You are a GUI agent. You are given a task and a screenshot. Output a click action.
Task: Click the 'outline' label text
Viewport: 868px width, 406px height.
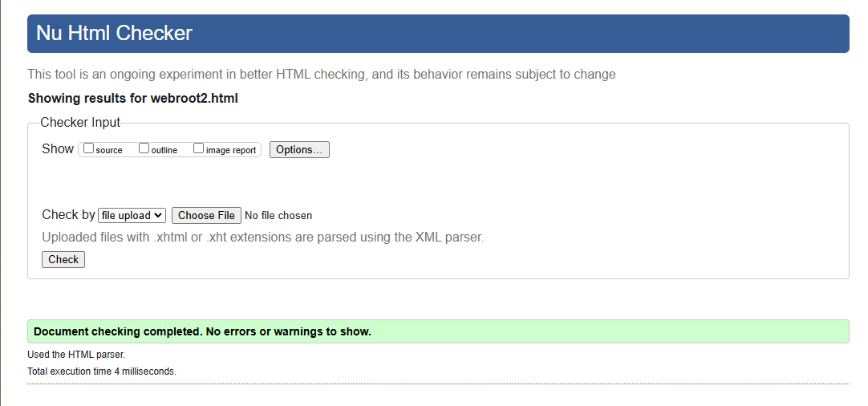[x=164, y=150]
